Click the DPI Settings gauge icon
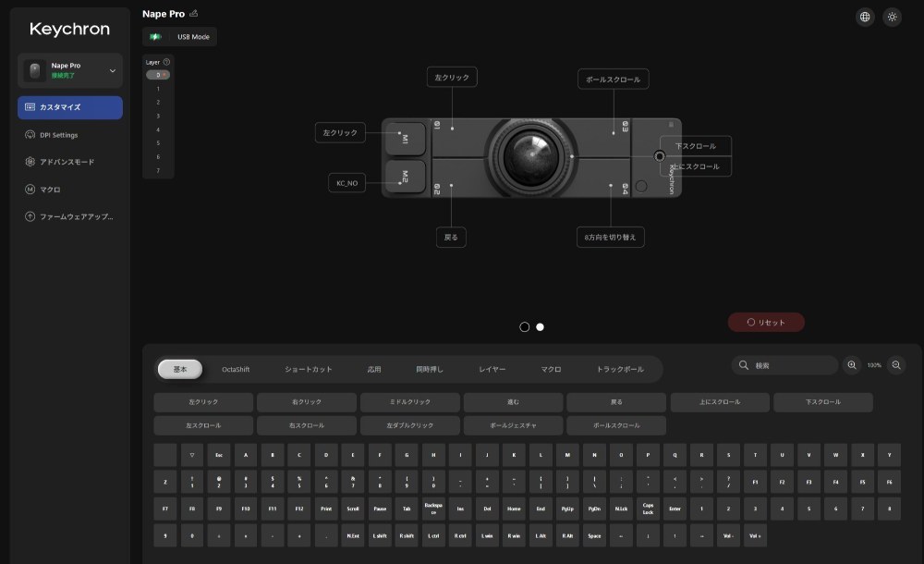Screen dimensions: 924x564 (x=30, y=134)
